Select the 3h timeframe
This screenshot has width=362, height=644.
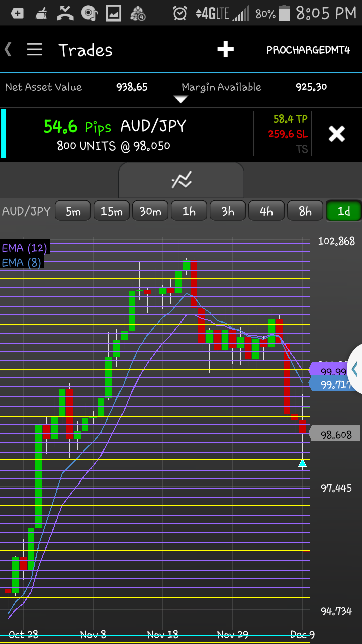pyautogui.click(x=228, y=211)
